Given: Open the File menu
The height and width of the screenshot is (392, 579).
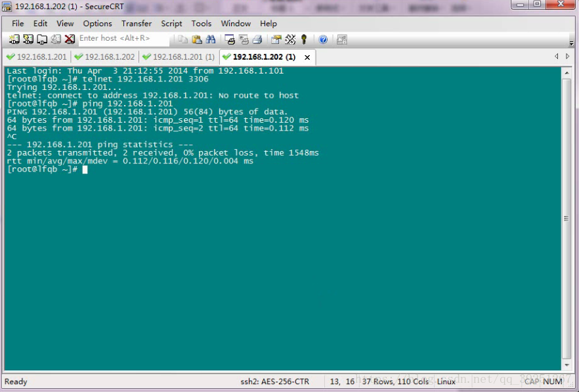Looking at the screenshot, I should point(18,23).
